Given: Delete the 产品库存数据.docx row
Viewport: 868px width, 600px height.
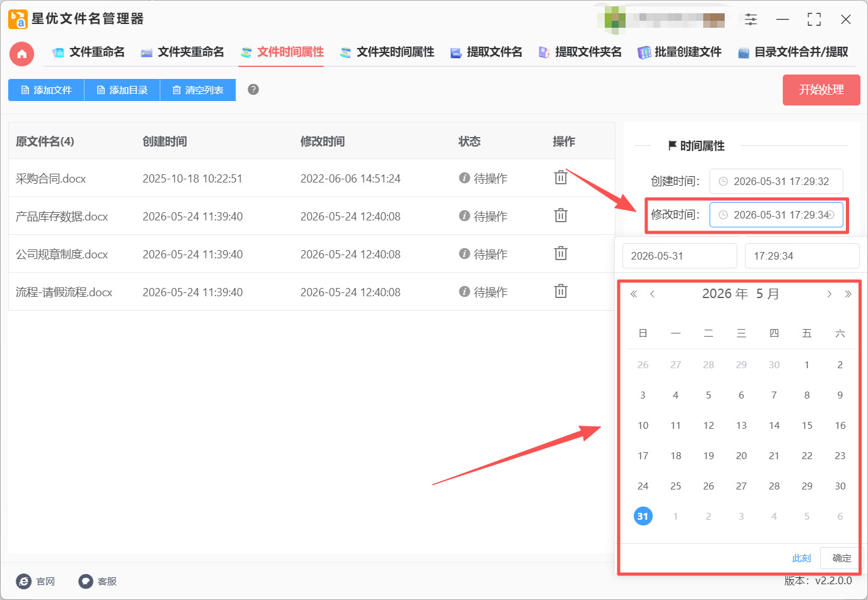Looking at the screenshot, I should pos(561,216).
